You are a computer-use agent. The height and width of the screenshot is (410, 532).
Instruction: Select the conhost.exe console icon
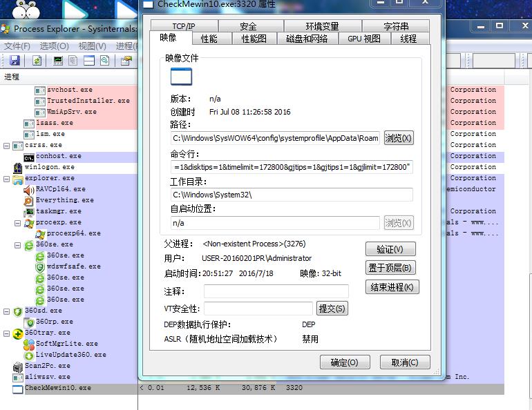click(x=29, y=157)
